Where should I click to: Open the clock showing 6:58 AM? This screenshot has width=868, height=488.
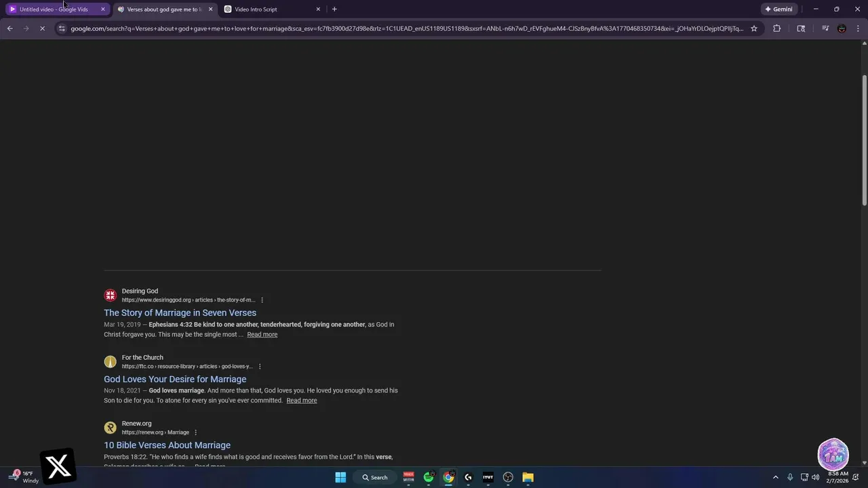coord(837,477)
